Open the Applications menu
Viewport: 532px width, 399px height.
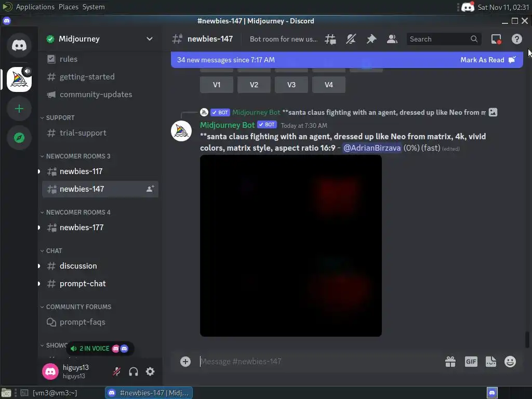(35, 7)
